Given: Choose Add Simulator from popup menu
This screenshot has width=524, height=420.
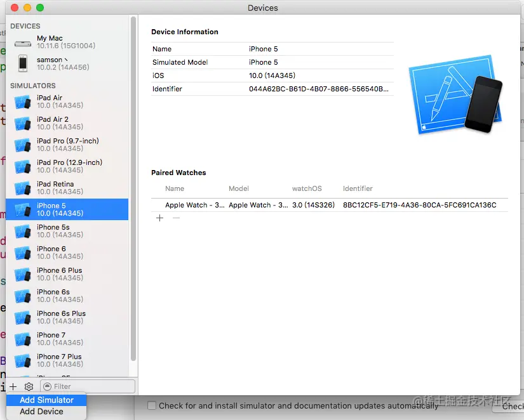Looking at the screenshot, I should click(46, 400).
